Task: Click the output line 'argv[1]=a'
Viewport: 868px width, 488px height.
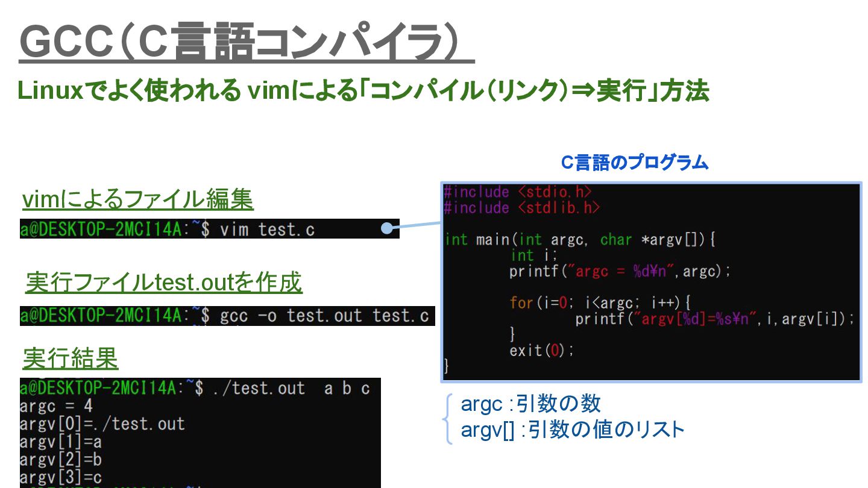Action: [60, 442]
